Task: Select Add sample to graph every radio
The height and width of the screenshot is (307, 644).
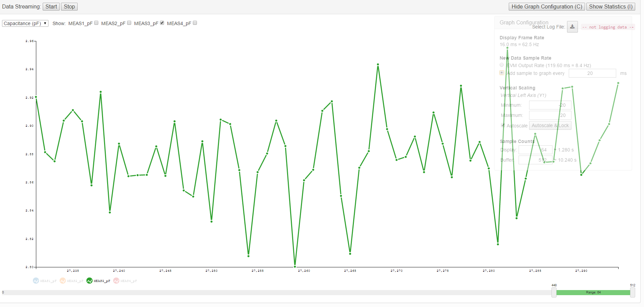Action: coord(502,73)
